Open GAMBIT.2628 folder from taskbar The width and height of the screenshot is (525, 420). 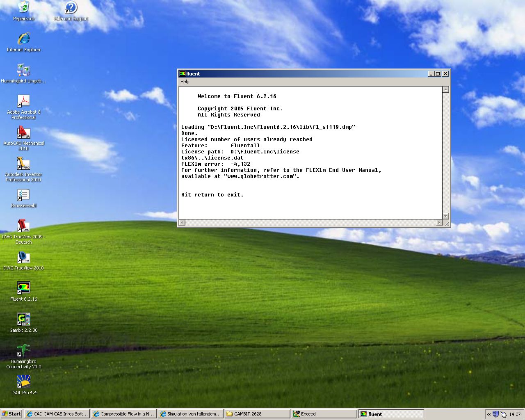(x=257, y=414)
